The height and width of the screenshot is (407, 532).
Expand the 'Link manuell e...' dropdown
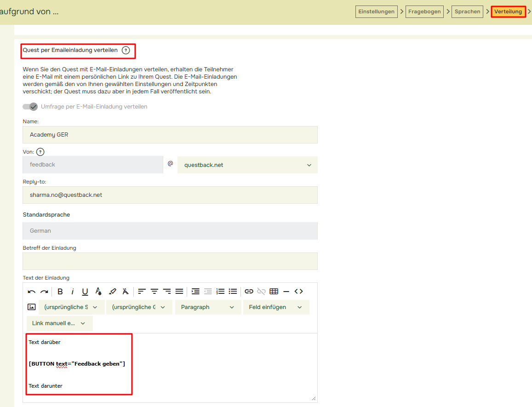click(59, 323)
